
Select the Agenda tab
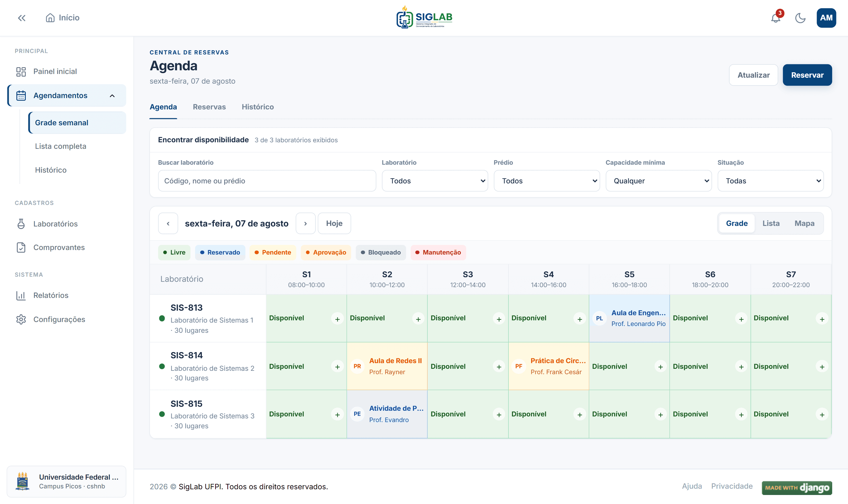pos(163,107)
